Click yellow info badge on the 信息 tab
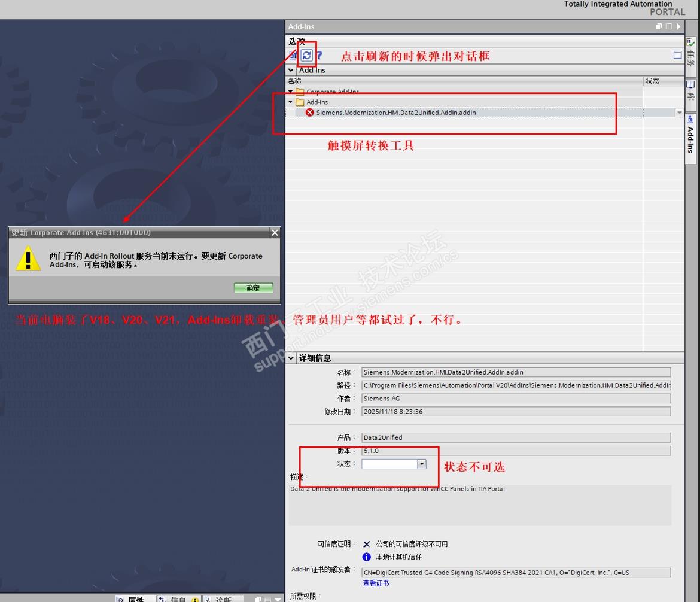This screenshot has width=700, height=602. [x=195, y=600]
